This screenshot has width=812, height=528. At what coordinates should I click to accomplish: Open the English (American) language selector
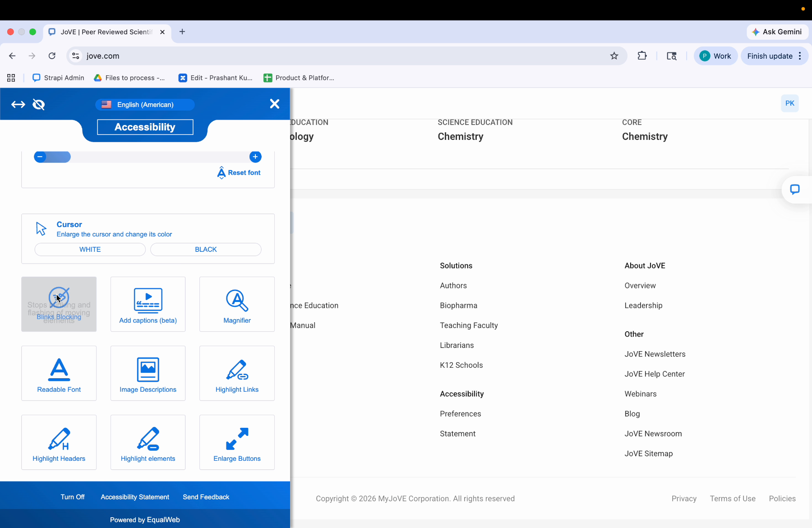coord(145,105)
